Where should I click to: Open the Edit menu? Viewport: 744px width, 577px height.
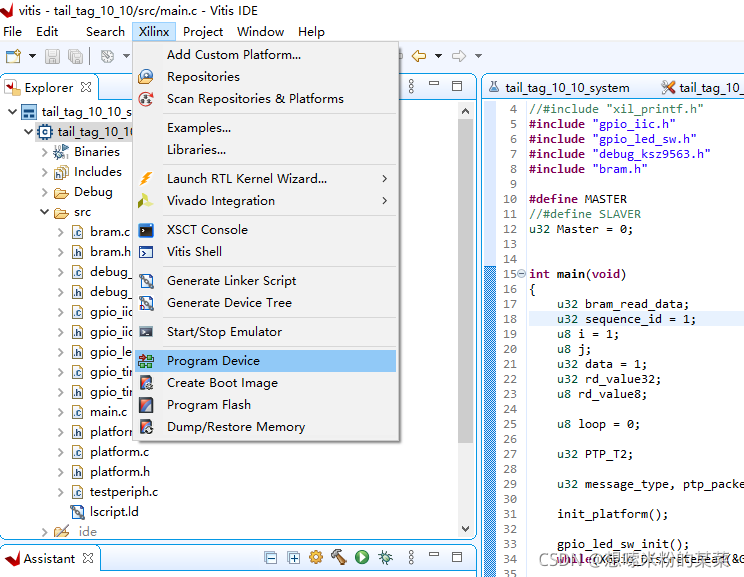(x=47, y=32)
